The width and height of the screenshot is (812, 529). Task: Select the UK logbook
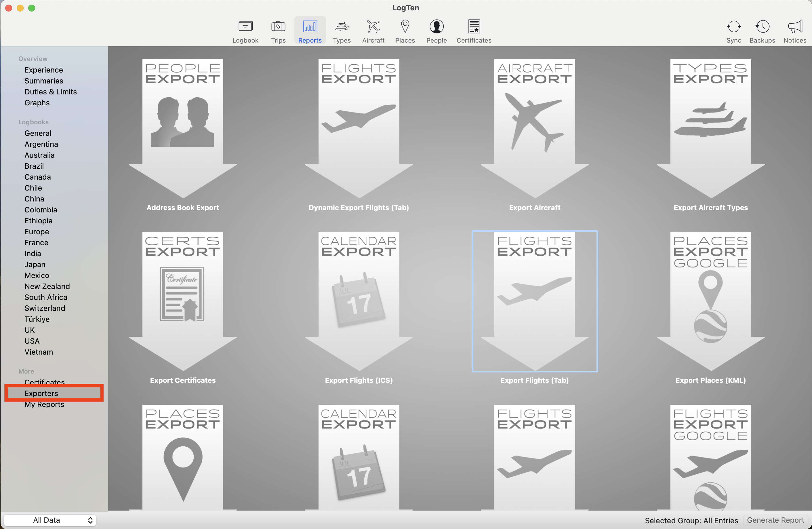coord(30,330)
